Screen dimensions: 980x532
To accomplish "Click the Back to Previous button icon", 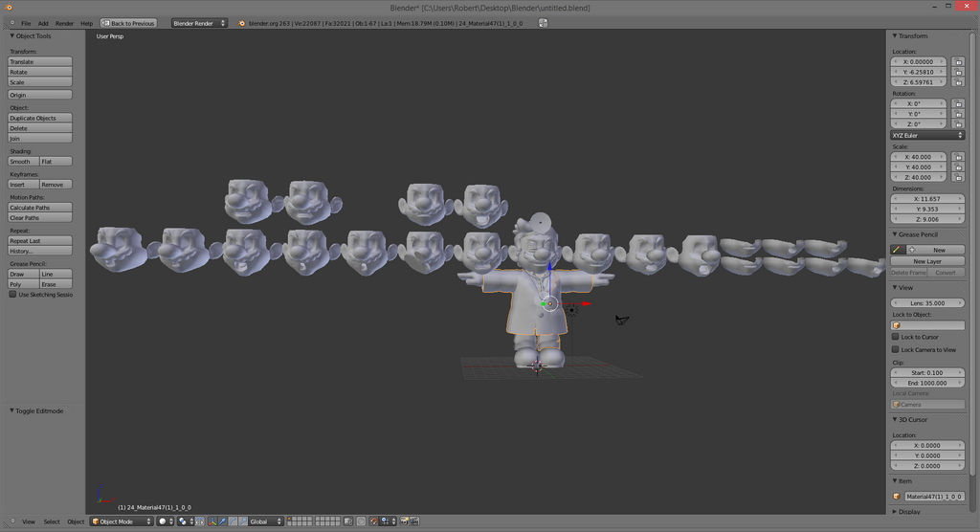I will click(105, 23).
